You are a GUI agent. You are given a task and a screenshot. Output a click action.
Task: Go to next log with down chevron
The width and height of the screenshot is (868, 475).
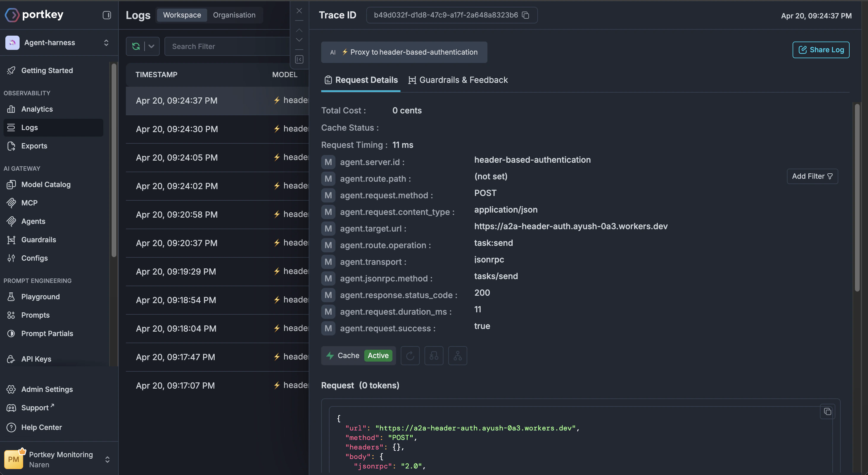point(299,40)
